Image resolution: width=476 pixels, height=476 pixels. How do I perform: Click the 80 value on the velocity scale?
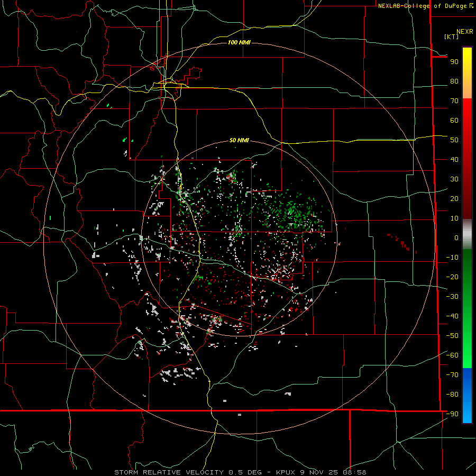(454, 81)
